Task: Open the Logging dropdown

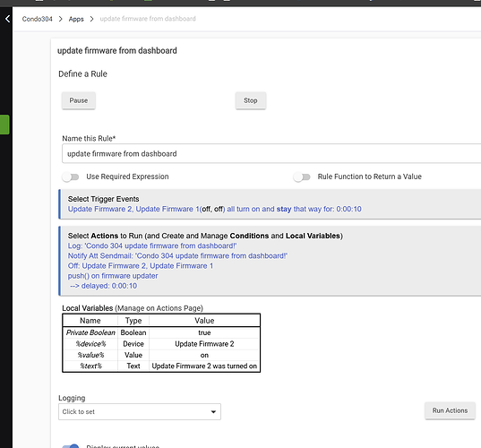Action: coord(140,412)
